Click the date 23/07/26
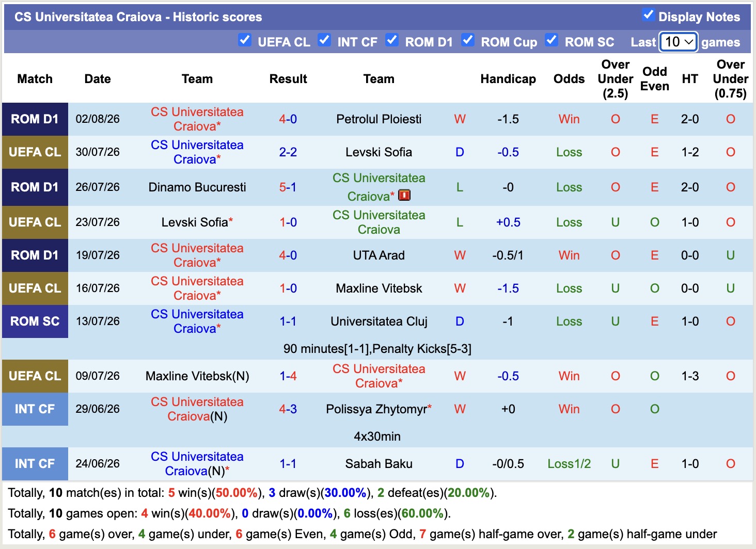Viewport: 756px width, 549px height. coord(98,222)
